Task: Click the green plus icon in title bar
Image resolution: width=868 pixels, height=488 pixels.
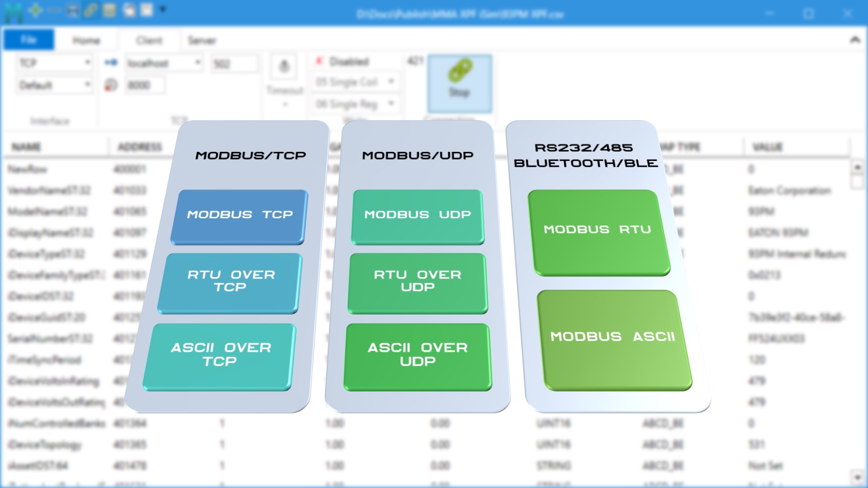Action: (x=35, y=10)
